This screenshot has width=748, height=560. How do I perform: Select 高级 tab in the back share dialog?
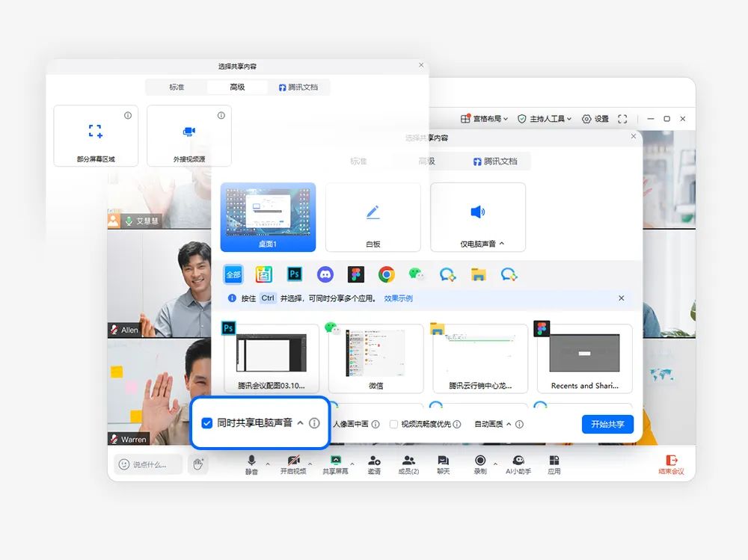[x=237, y=87]
